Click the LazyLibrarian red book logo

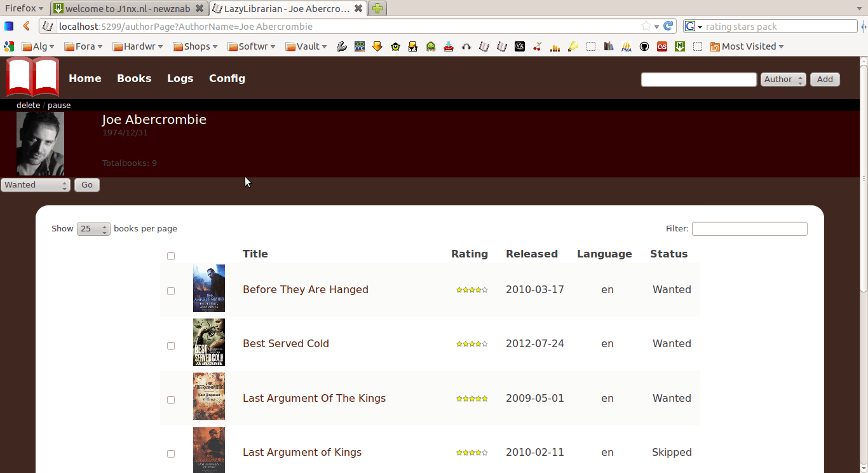pos(32,77)
